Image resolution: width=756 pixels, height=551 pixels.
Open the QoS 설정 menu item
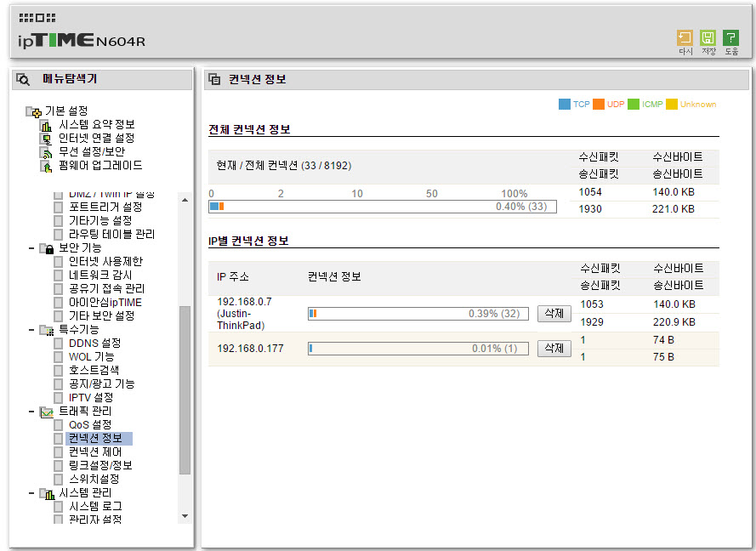tap(90, 424)
